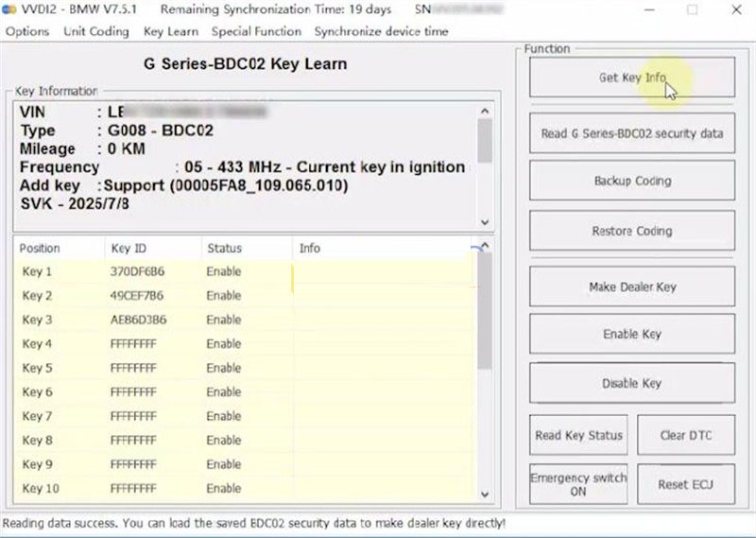Open Synchronize device time menu
756x538 pixels.
click(382, 31)
